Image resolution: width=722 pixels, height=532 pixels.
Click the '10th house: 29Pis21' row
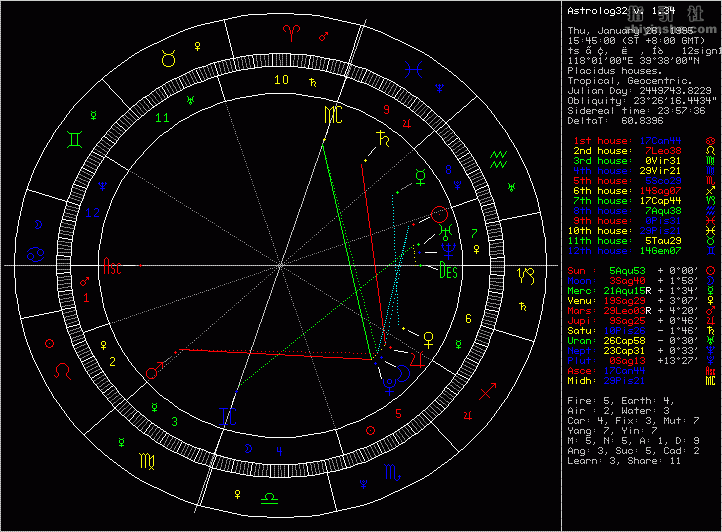coord(641,231)
